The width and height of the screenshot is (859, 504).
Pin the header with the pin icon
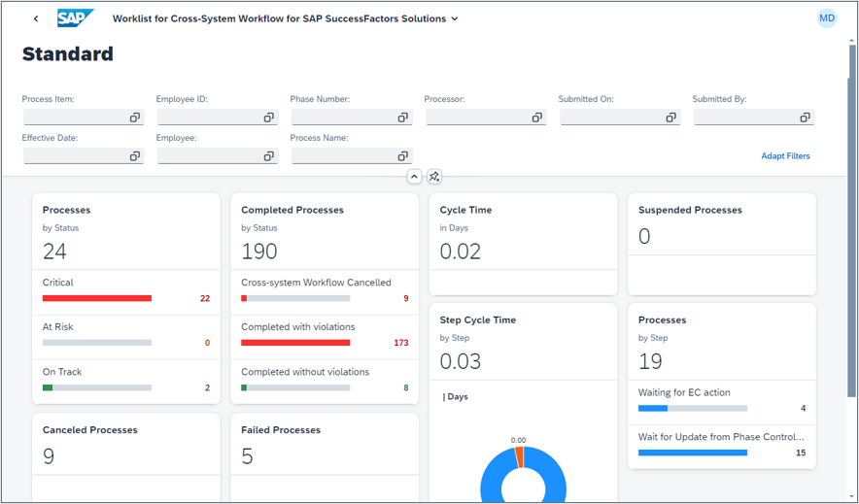434,176
